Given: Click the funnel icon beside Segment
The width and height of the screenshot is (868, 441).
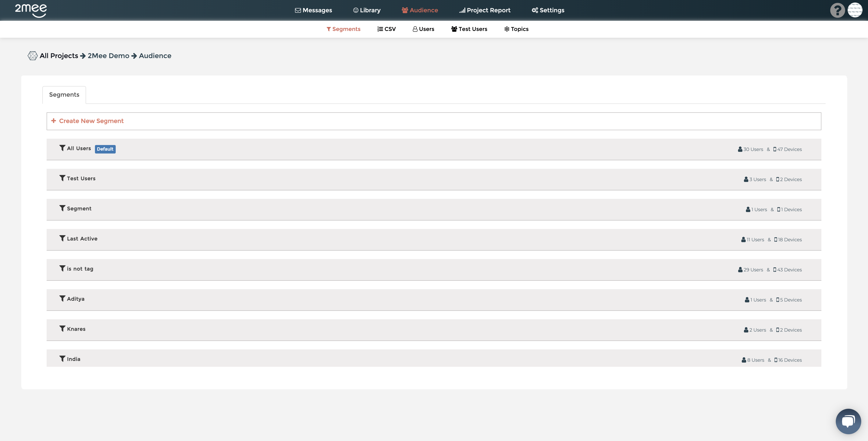Looking at the screenshot, I should (62, 208).
